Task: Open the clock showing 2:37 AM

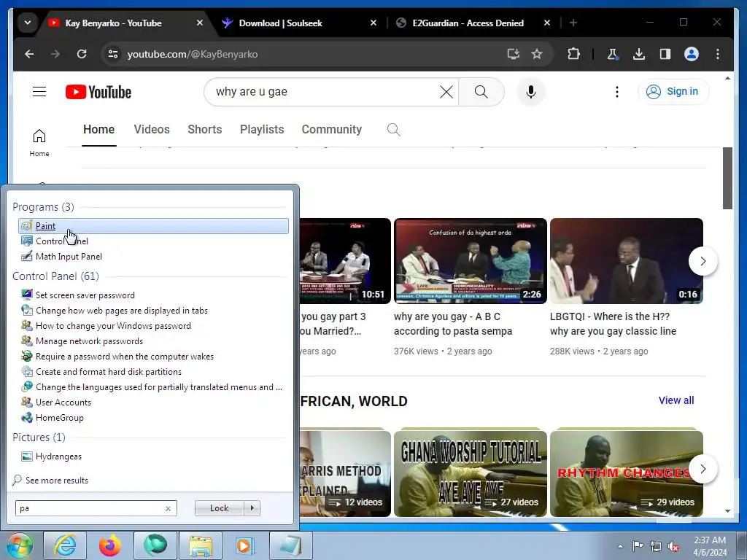Action: [x=710, y=546]
